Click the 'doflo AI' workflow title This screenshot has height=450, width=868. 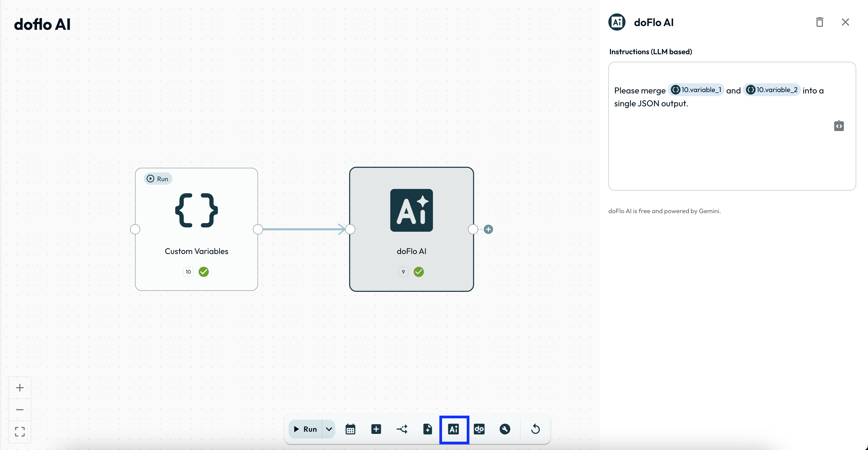coord(42,24)
